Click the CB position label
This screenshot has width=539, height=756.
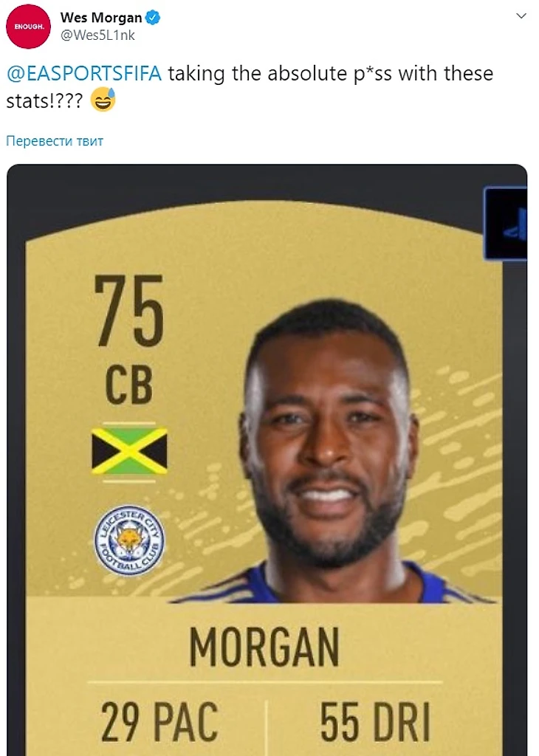129,385
